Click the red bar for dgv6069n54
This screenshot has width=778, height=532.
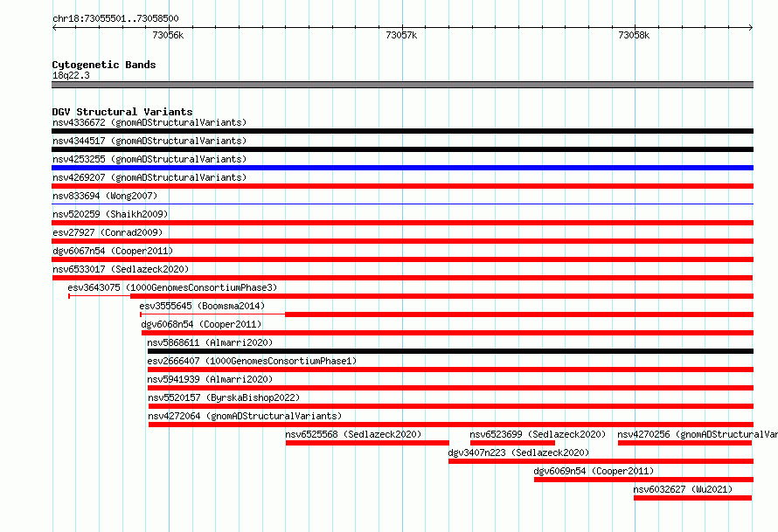click(643, 480)
